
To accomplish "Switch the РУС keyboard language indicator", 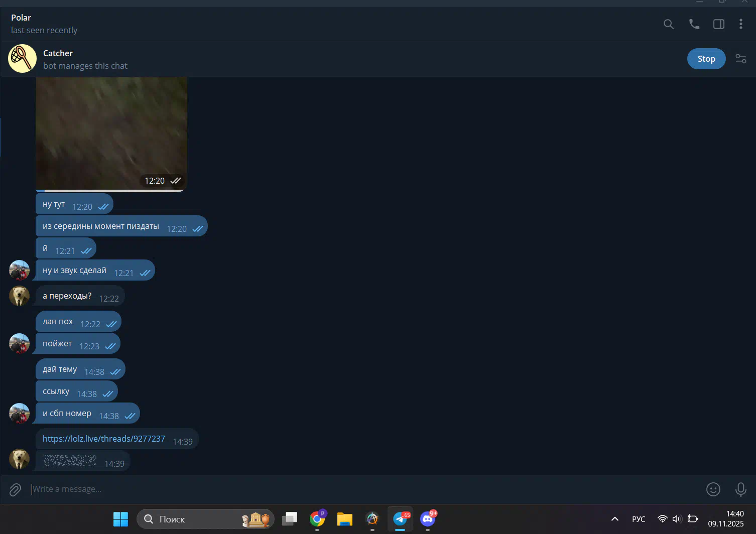I will pyautogui.click(x=639, y=519).
